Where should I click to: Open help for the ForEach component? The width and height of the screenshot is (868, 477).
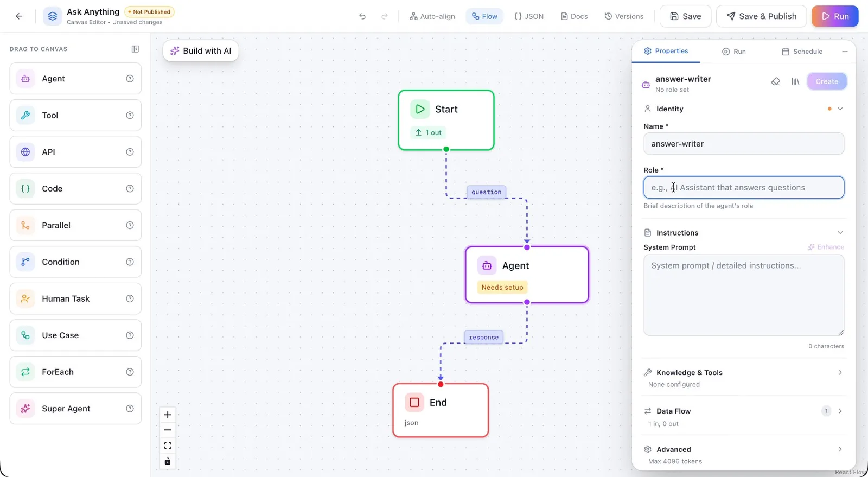[130, 372]
